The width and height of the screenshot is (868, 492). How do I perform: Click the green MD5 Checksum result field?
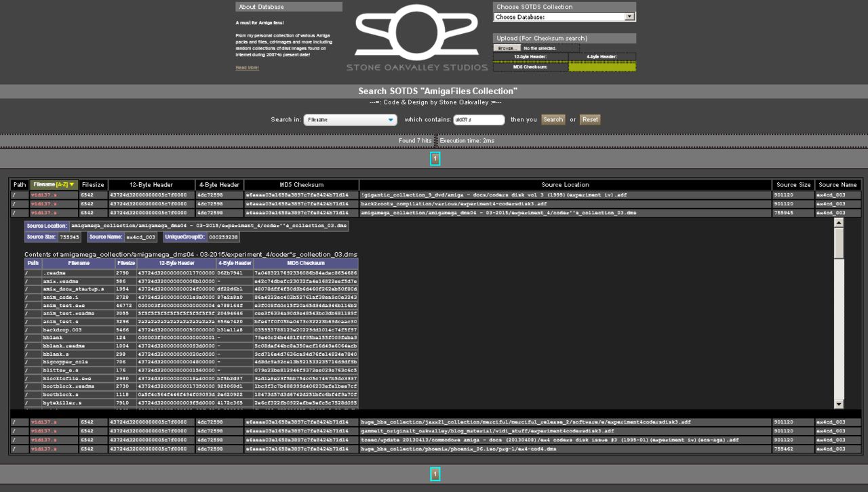coord(601,66)
